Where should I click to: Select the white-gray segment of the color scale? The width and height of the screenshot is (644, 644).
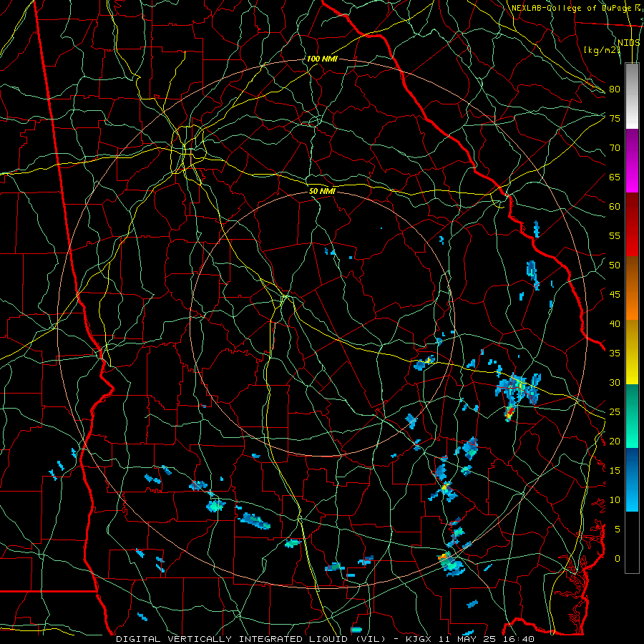632,96
